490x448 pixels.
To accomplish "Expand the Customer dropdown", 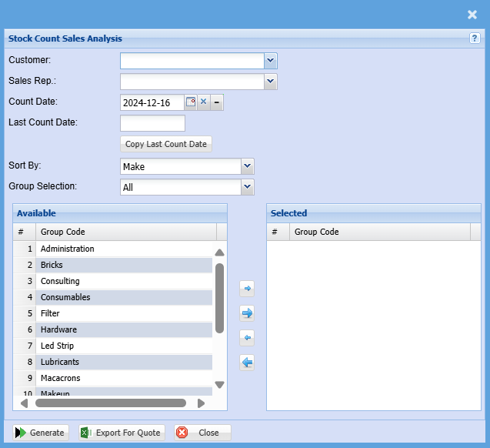I will click(270, 61).
